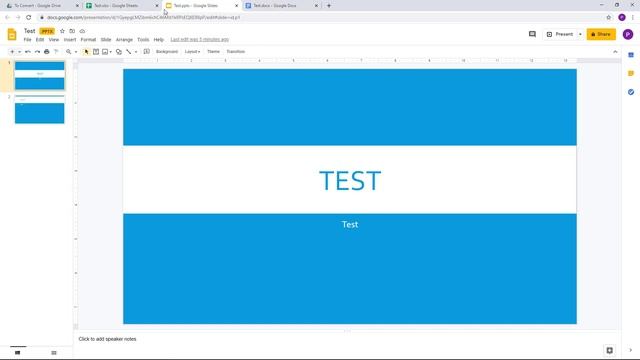This screenshot has width=640, height=360.
Task: Click the speaker notes field
Action: (x=347, y=339)
